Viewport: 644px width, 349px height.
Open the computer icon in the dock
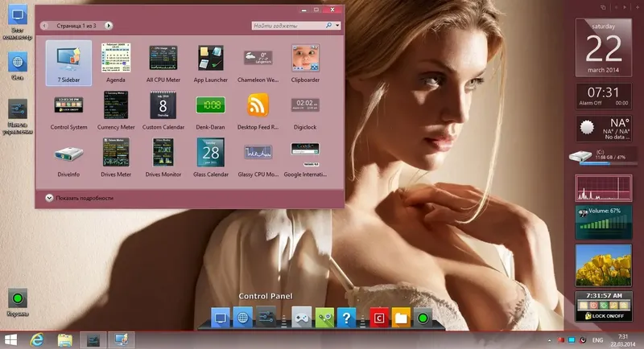click(221, 318)
